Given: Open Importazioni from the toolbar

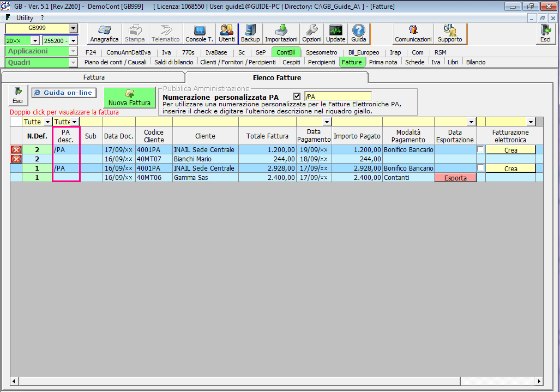Looking at the screenshot, I should pyautogui.click(x=281, y=34).
